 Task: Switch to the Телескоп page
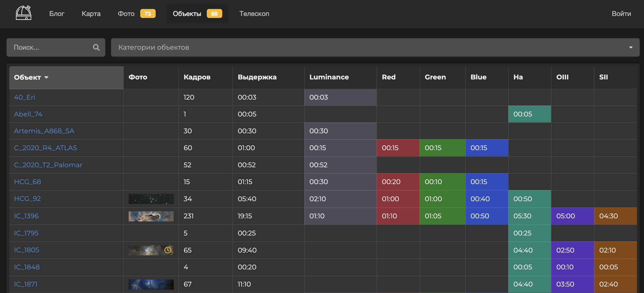pyautogui.click(x=254, y=14)
